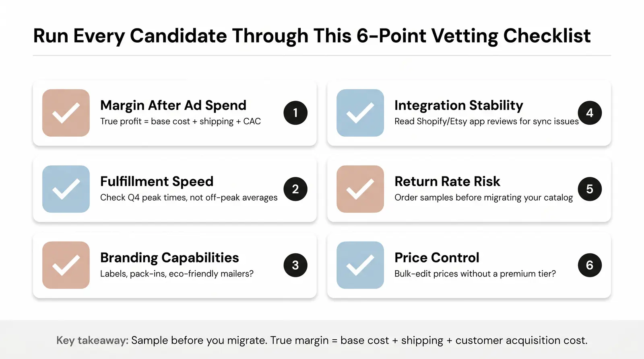Viewport: 644px width, 359px height.
Task: Click the Margin After Ad Spend heading
Action: point(173,105)
